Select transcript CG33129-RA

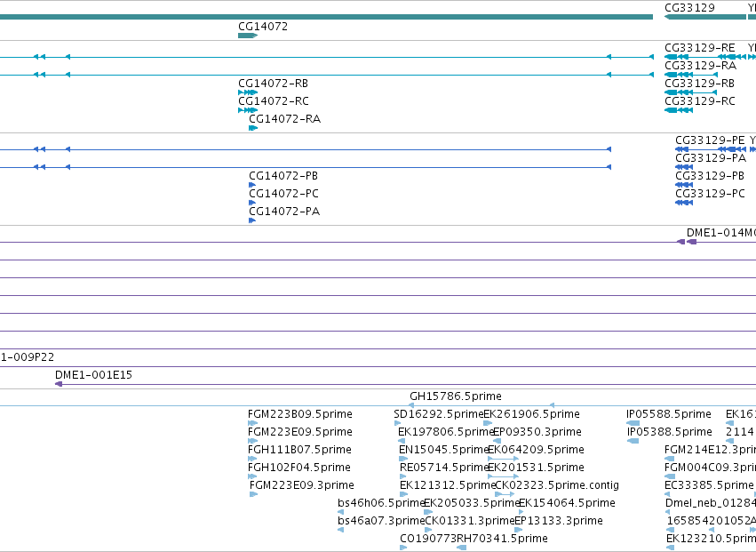point(700,66)
